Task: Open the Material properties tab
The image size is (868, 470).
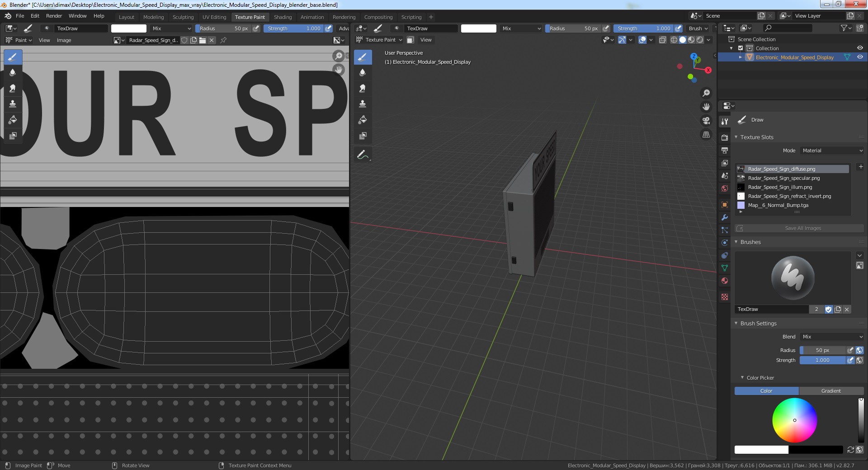Action: coord(725,281)
